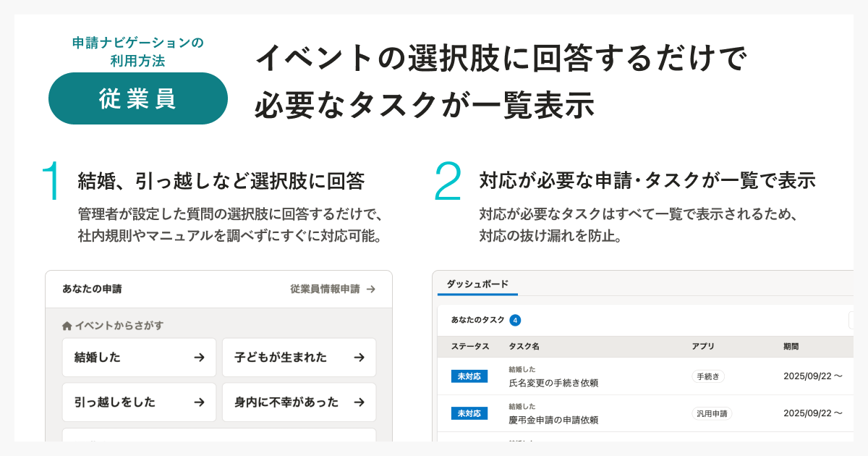Sort by the タスク名 column header
868x456 pixels.
coord(524,347)
